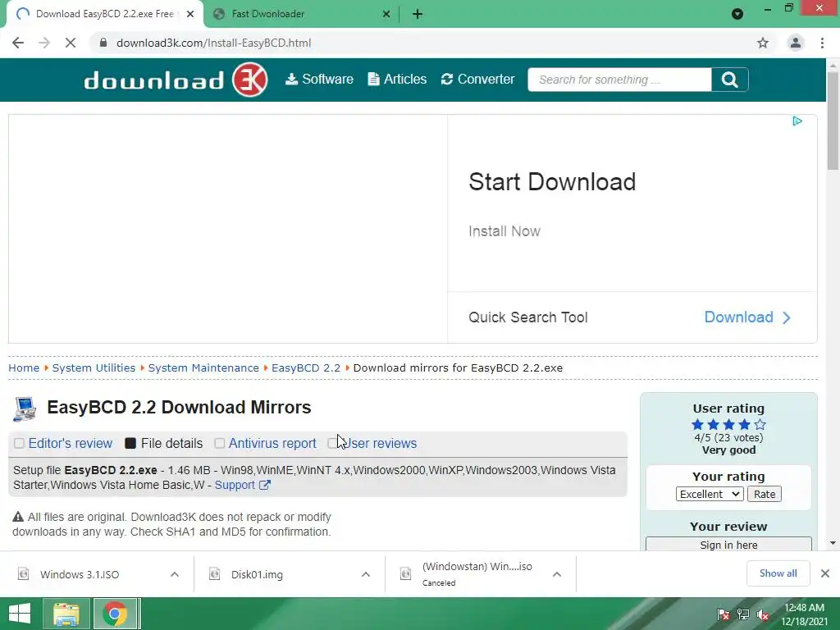Click the network tray icon
This screenshot has height=630, width=840.
[x=743, y=614]
